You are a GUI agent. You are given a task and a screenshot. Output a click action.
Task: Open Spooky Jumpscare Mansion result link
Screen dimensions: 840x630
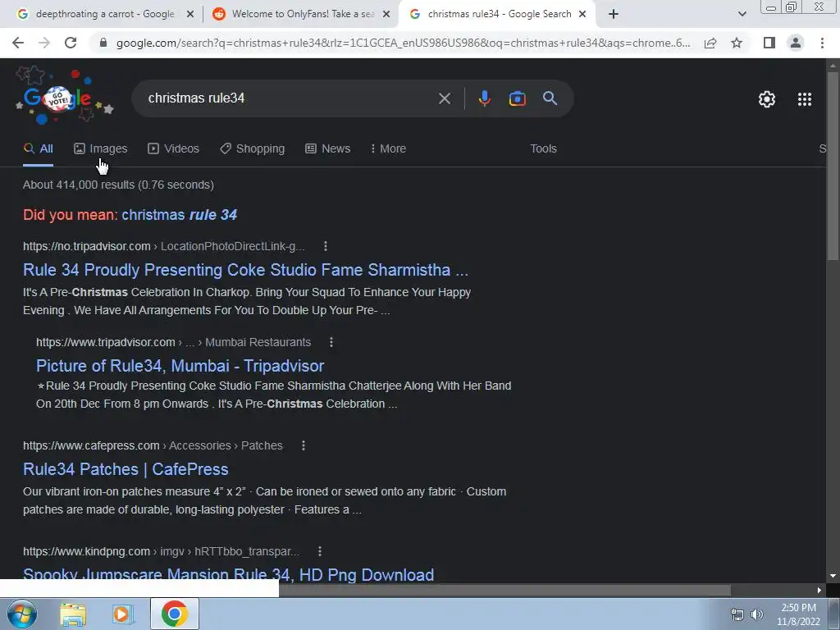(228, 575)
